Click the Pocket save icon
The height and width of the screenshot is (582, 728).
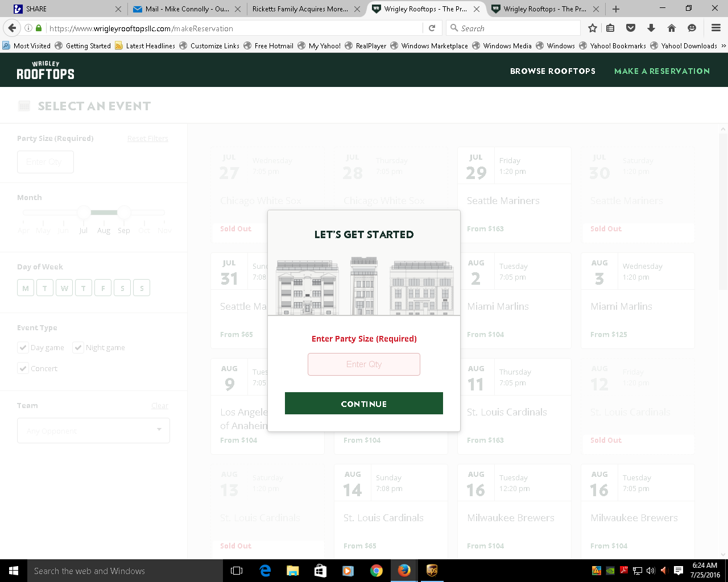(x=631, y=28)
